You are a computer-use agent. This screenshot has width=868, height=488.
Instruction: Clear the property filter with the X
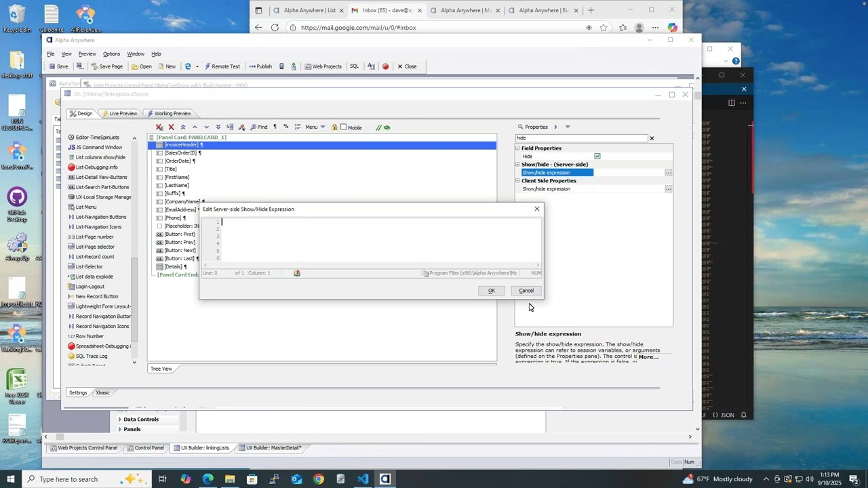[652, 138]
